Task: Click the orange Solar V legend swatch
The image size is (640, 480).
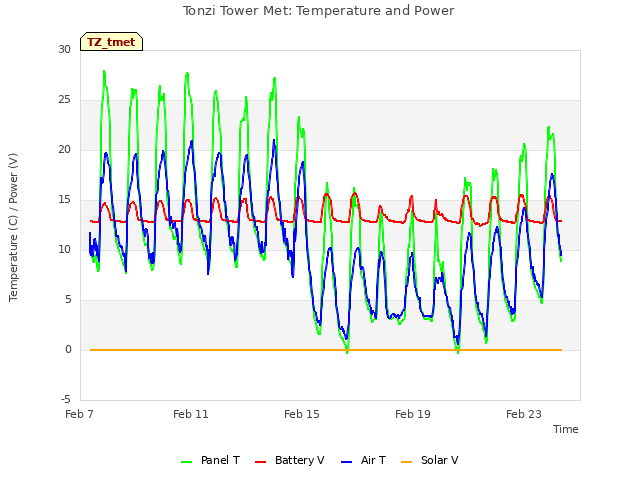Action: coord(407,462)
